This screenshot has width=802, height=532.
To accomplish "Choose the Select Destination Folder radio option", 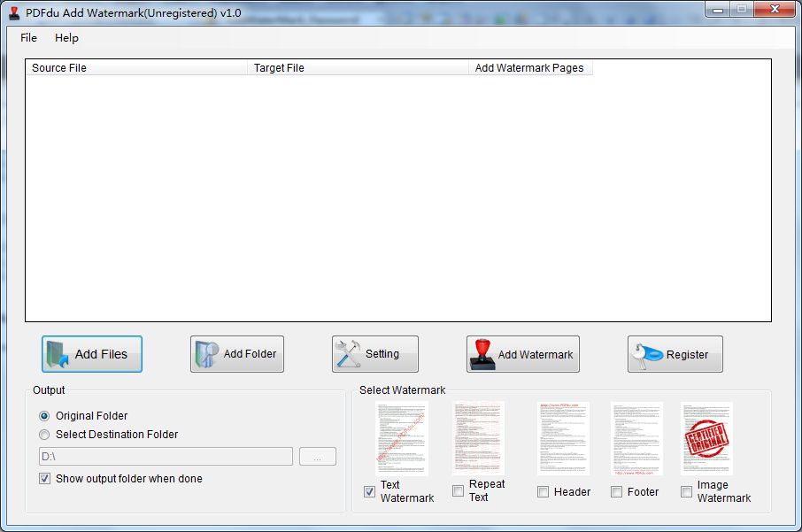I will (44, 435).
